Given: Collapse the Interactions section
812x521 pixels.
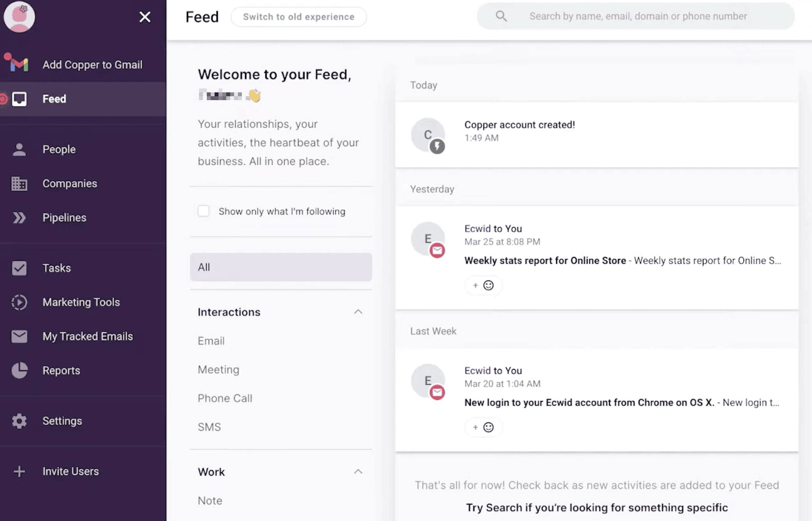Looking at the screenshot, I should (358, 312).
